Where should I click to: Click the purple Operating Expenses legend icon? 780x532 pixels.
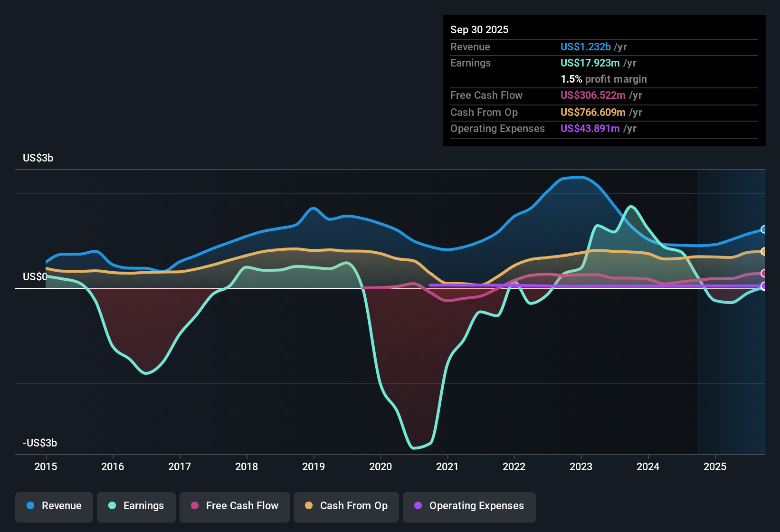coord(418,506)
